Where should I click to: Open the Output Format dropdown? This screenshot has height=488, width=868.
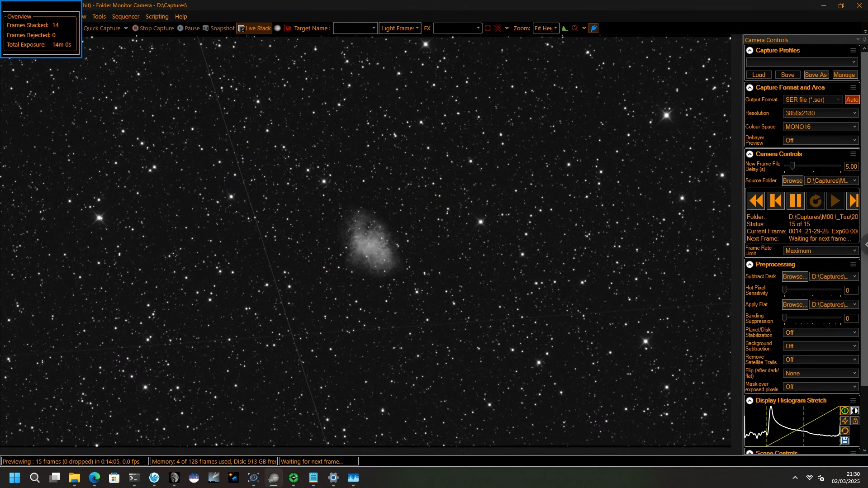[813, 99]
